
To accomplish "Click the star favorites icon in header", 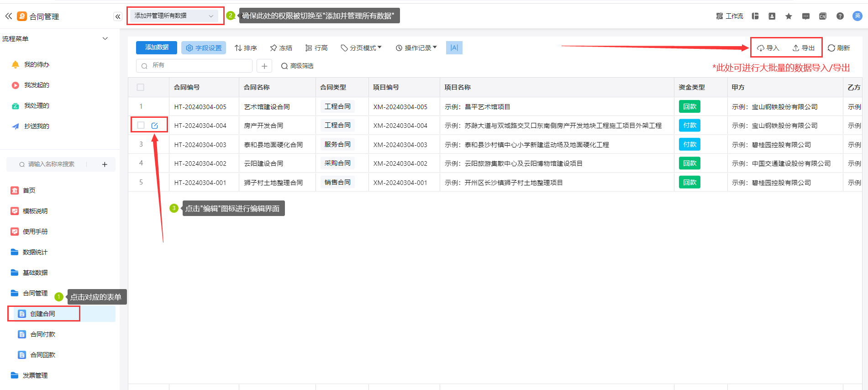I will pos(789,16).
